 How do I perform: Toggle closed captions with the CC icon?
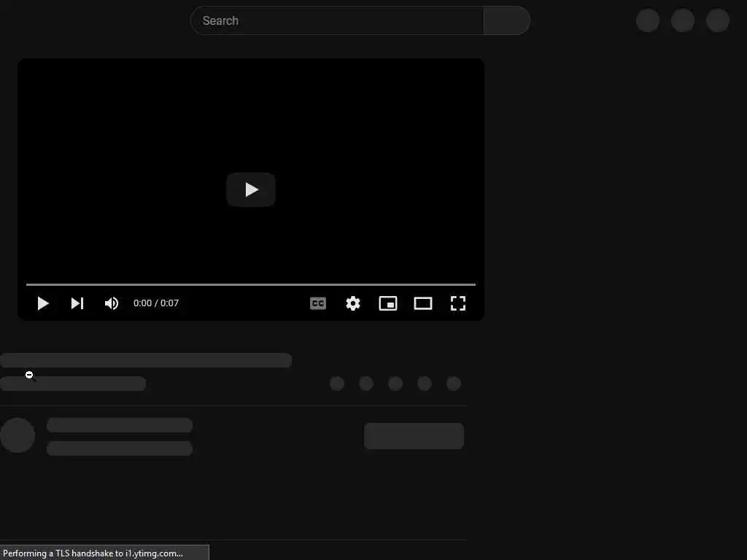318,303
